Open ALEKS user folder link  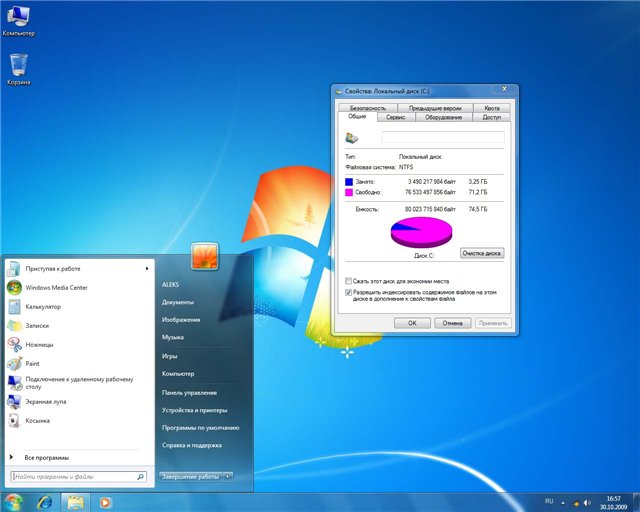coord(171,285)
